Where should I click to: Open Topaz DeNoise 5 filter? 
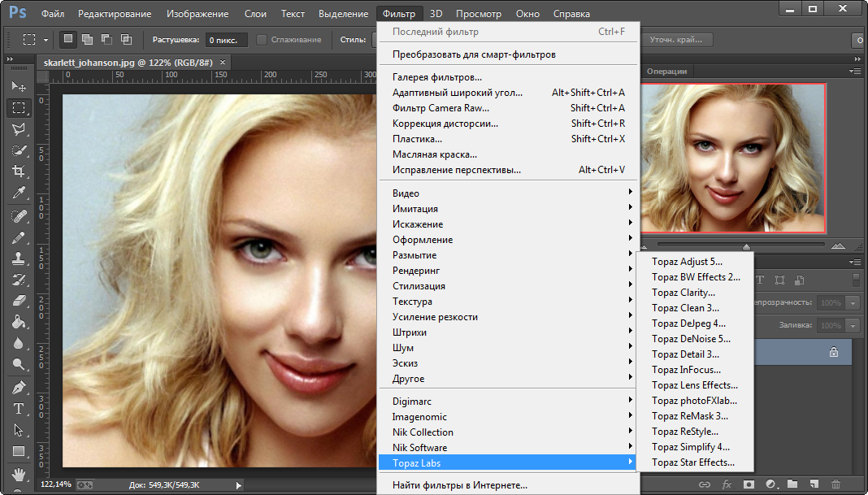(691, 339)
